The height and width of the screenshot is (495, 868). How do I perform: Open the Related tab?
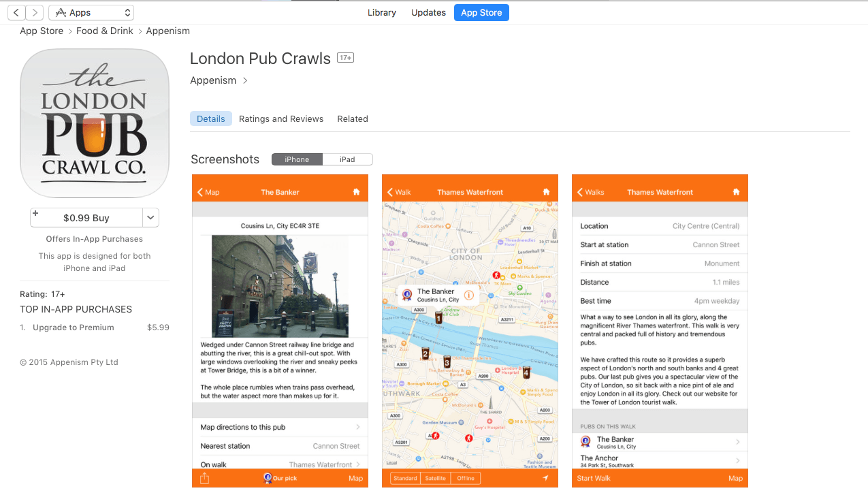coord(353,118)
